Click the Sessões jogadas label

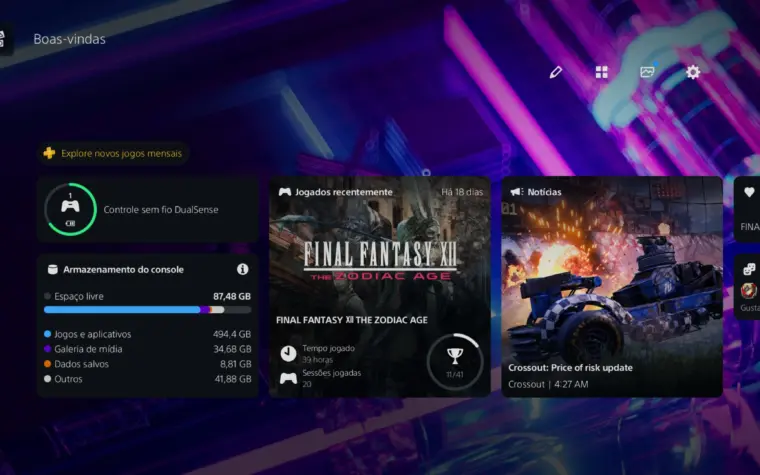click(332, 373)
